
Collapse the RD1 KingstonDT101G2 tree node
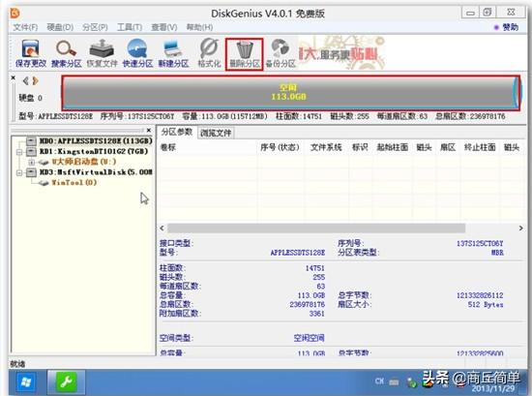click(x=19, y=151)
